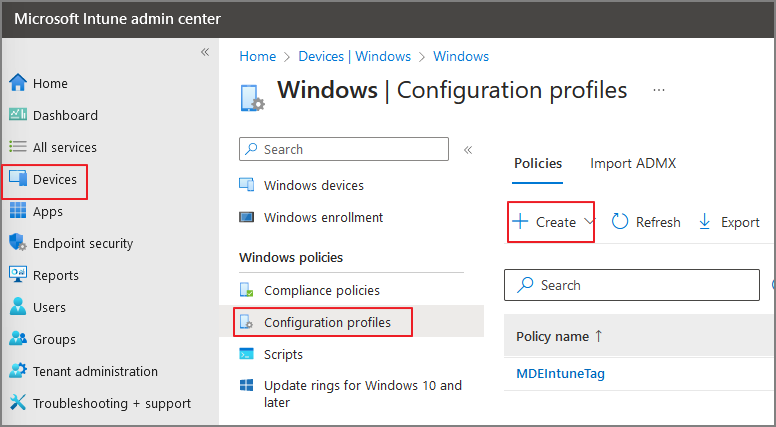The height and width of the screenshot is (427, 776).
Task: Select All services in the sidebar
Action: coord(65,147)
